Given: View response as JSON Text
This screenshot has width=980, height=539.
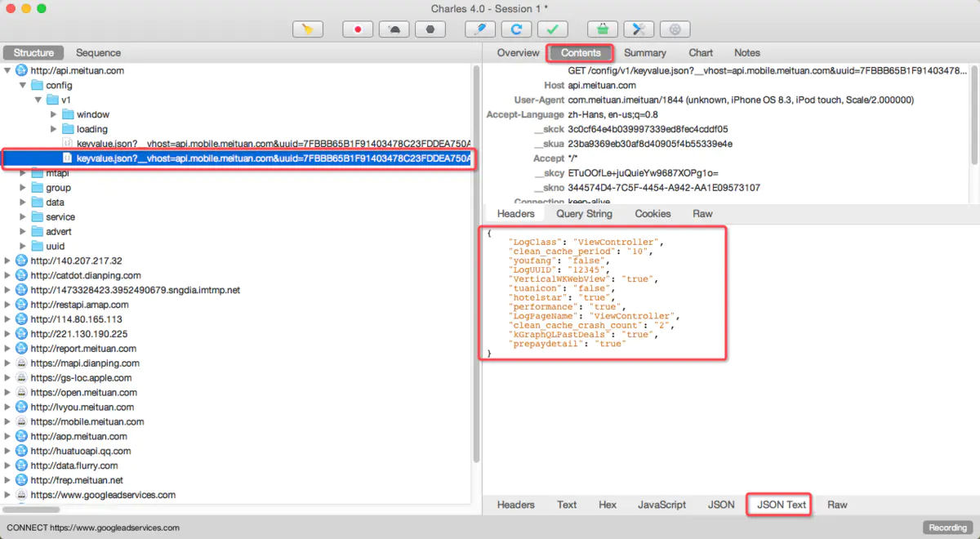Looking at the screenshot, I should point(778,504).
